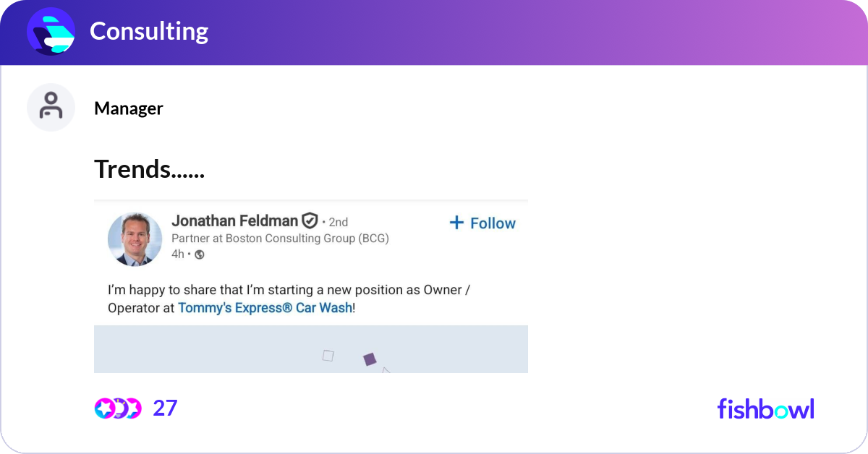The height and width of the screenshot is (454, 868).
Task: Click the post title Trends......
Action: 149,169
